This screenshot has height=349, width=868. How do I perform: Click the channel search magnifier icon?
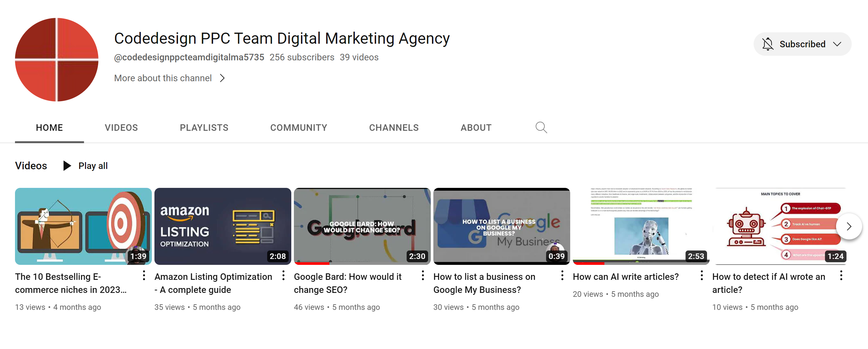[541, 128]
